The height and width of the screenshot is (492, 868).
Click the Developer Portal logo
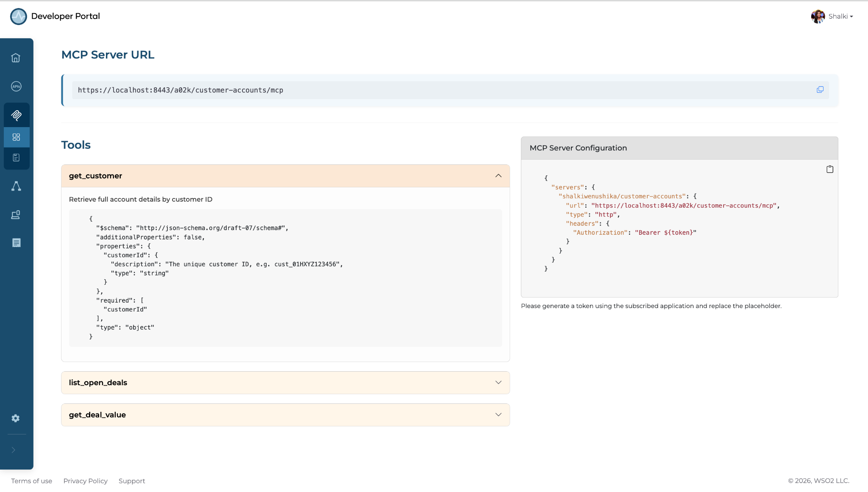18,17
